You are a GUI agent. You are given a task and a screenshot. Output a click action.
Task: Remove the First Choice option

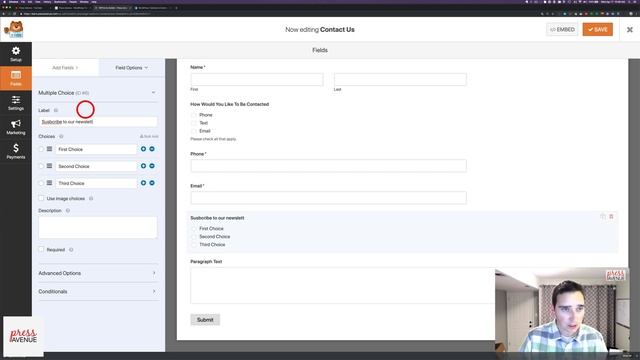click(152, 149)
